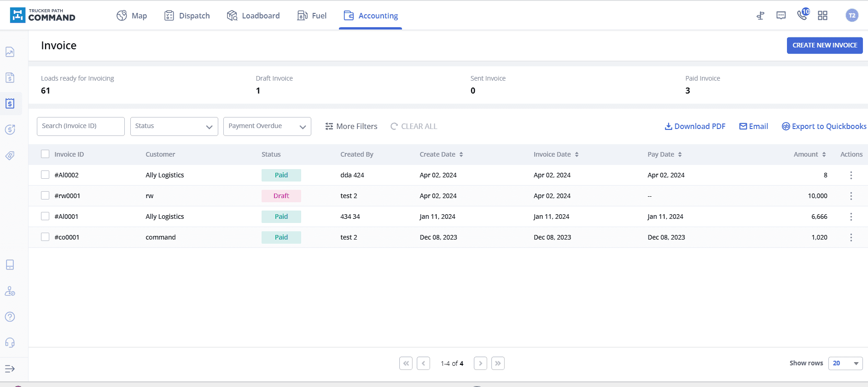Click the Paid status badge for #Al0002
The width and height of the screenshot is (868, 387).
pos(281,175)
